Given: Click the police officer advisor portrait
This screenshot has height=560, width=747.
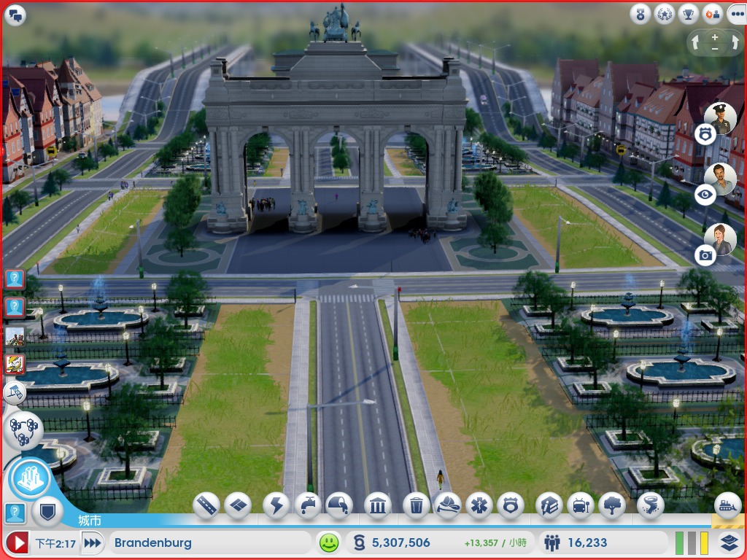Looking at the screenshot, I should (720, 117).
